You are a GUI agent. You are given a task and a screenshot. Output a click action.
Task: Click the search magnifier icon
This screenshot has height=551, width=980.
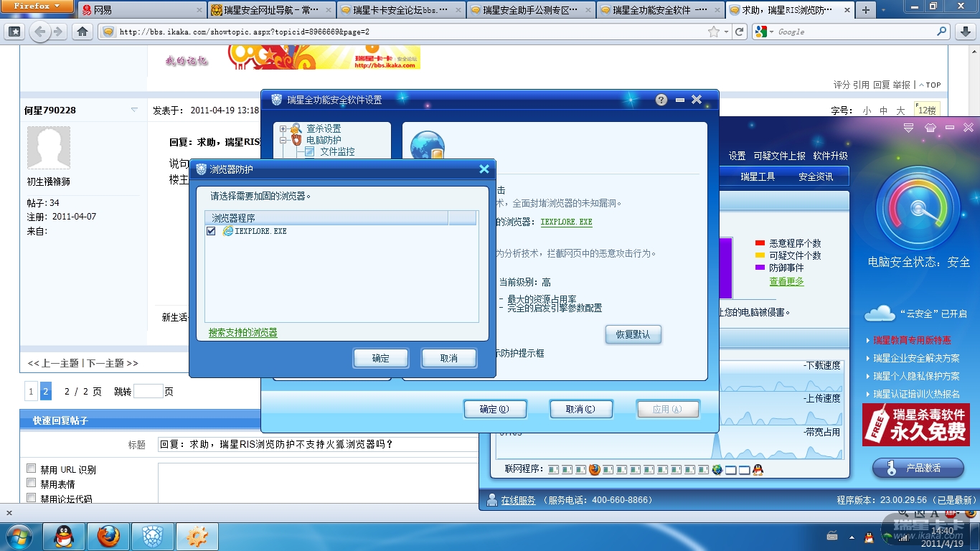pyautogui.click(x=942, y=32)
